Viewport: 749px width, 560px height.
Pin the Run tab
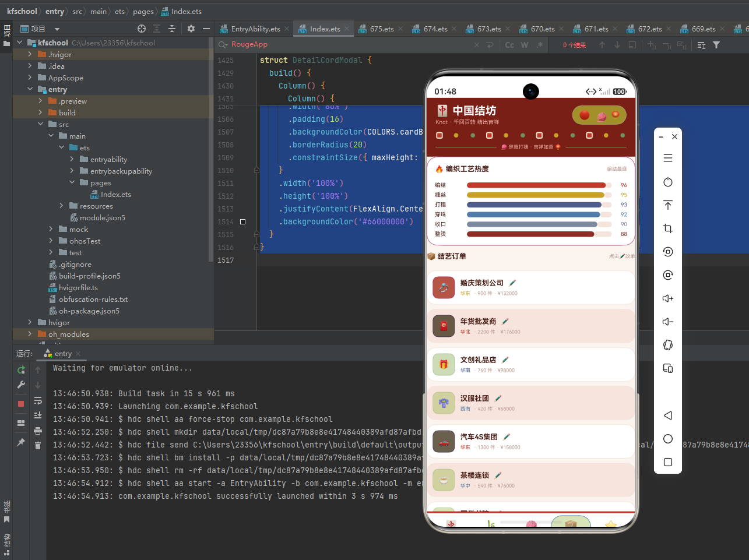21,442
